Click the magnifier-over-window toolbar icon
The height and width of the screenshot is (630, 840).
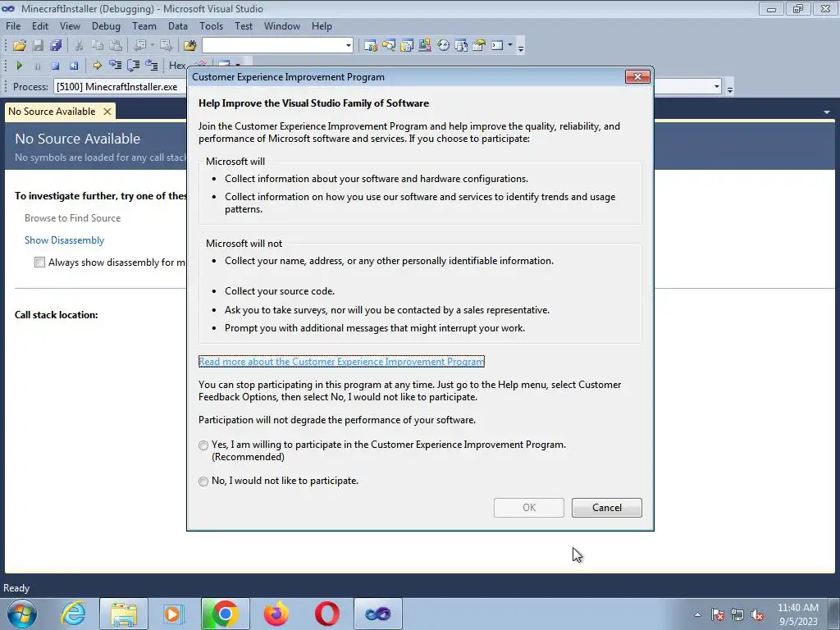[x=388, y=46]
